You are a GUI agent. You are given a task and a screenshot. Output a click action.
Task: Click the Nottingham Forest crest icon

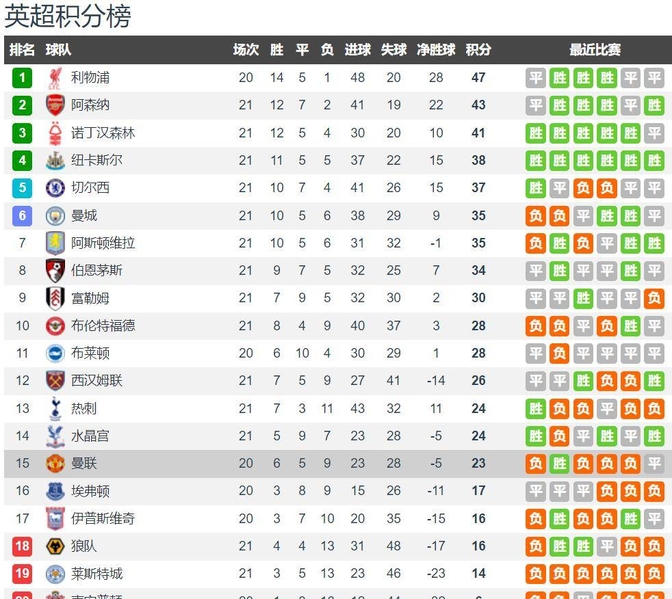click(x=55, y=133)
